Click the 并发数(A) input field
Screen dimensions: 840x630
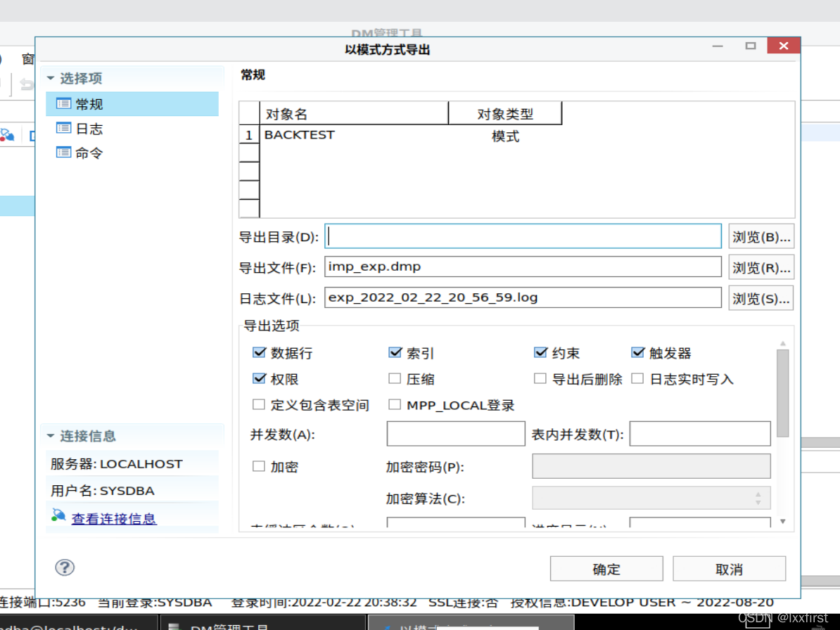[x=456, y=434]
